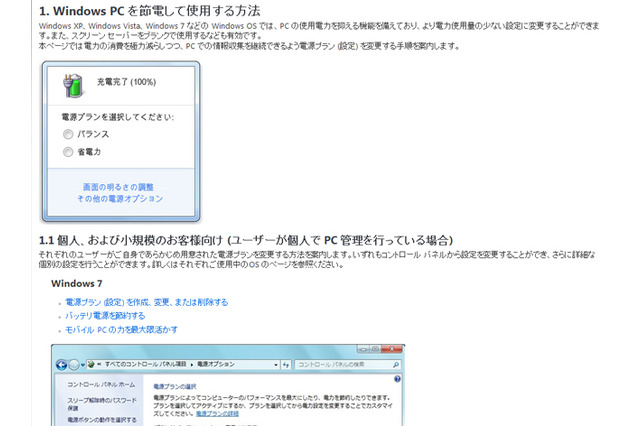Open 電源プラン (設定) を作成、変更、または削除する link
Viewport: 640px width, 426px height.
coord(147,302)
